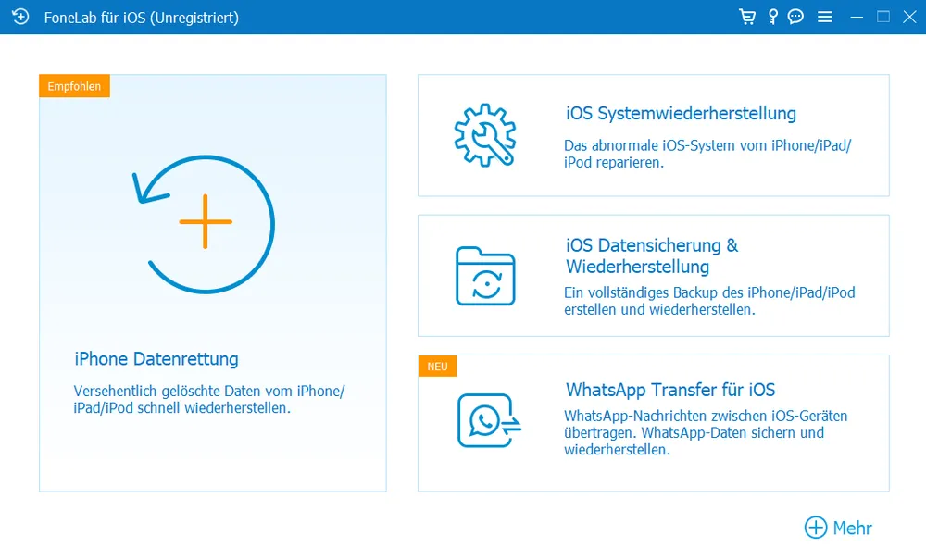
Task: Open the iPhone Datenrettung heading
Action: click(156, 359)
